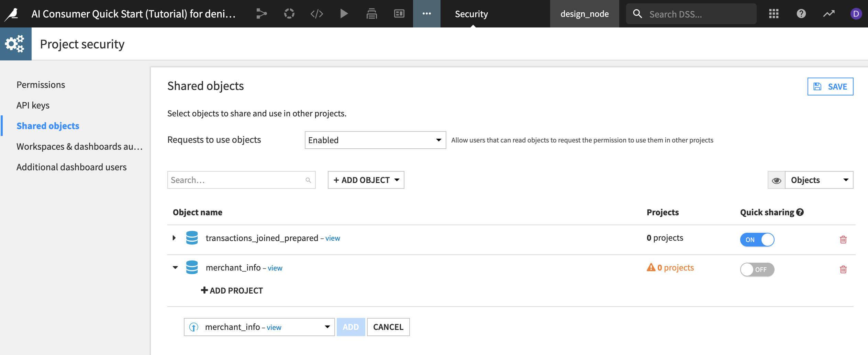Viewport: 868px width, 355px height.
Task: Enable Quick sharing for merchant_info
Action: [757, 270]
